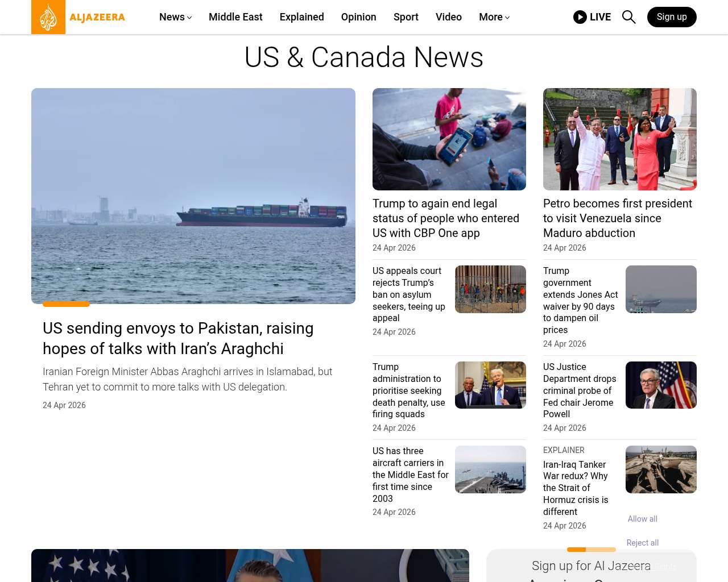Open the search magnifier icon
The height and width of the screenshot is (582, 728).
coord(628,17)
